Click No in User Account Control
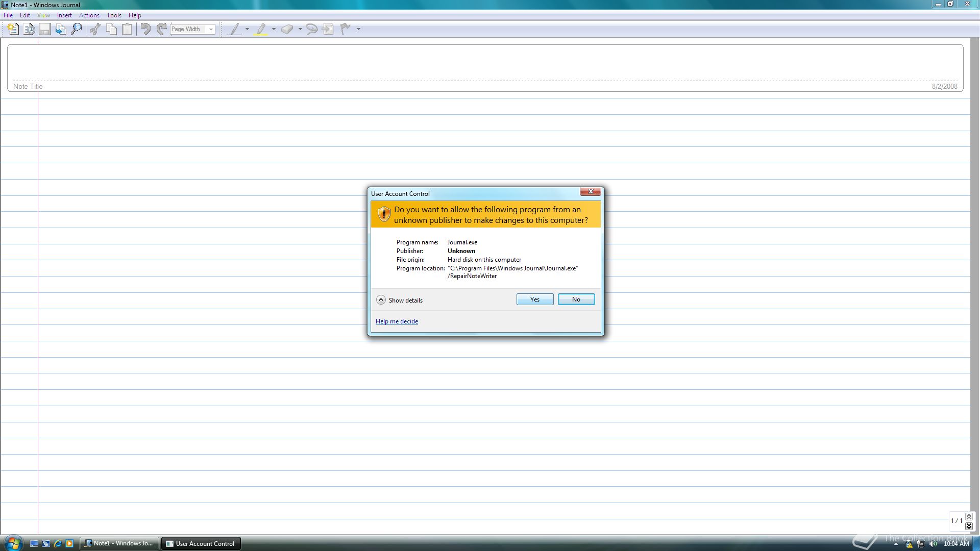Viewport: 980px width, 551px height. point(576,299)
